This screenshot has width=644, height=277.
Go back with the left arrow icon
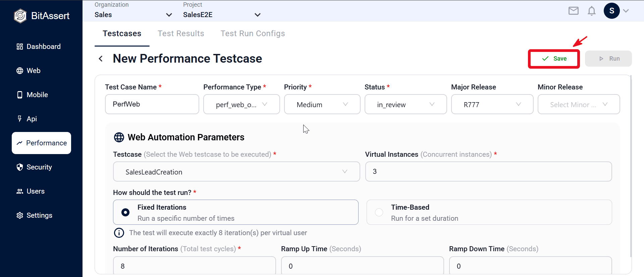tap(101, 59)
